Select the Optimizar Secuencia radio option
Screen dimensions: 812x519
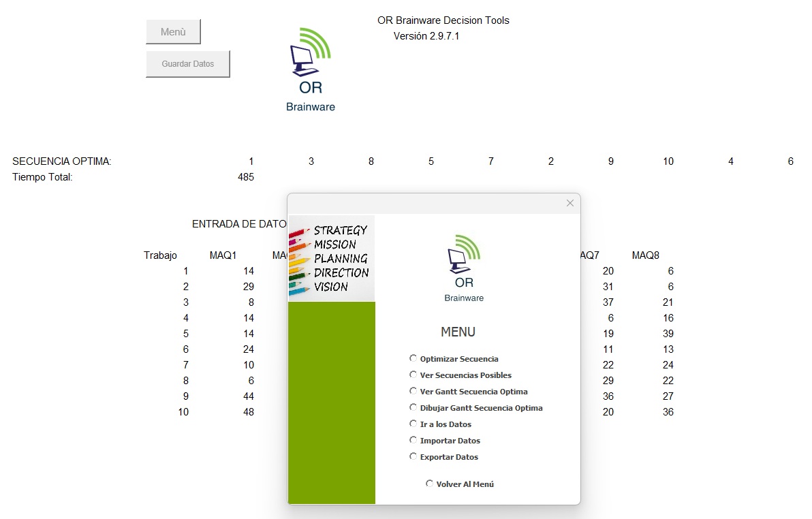tap(413, 358)
